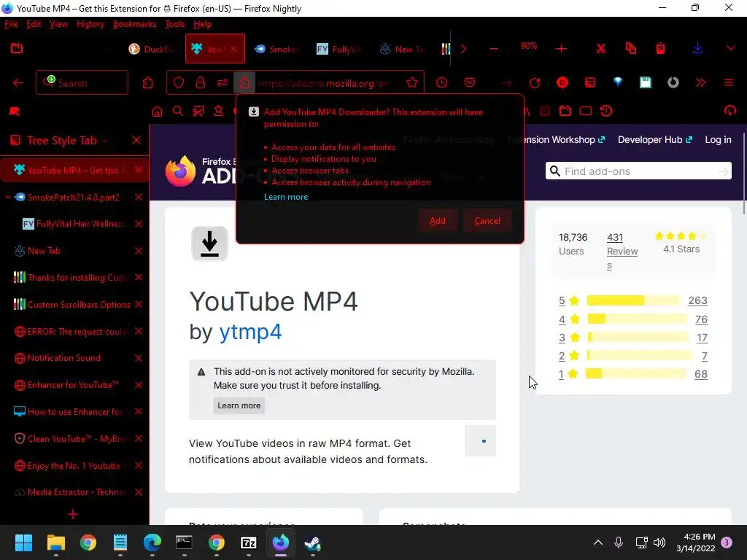Click the green floppy disk save icon
The image size is (747, 560).
(646, 82)
